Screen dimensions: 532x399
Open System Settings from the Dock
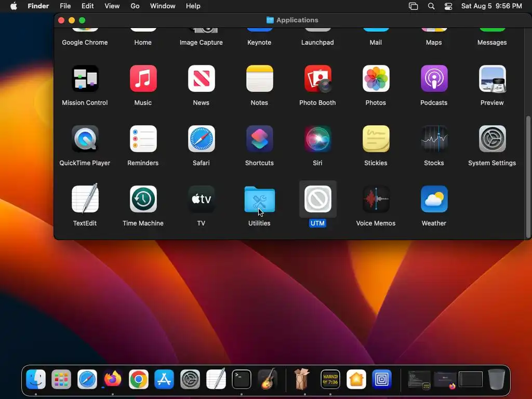click(x=190, y=379)
